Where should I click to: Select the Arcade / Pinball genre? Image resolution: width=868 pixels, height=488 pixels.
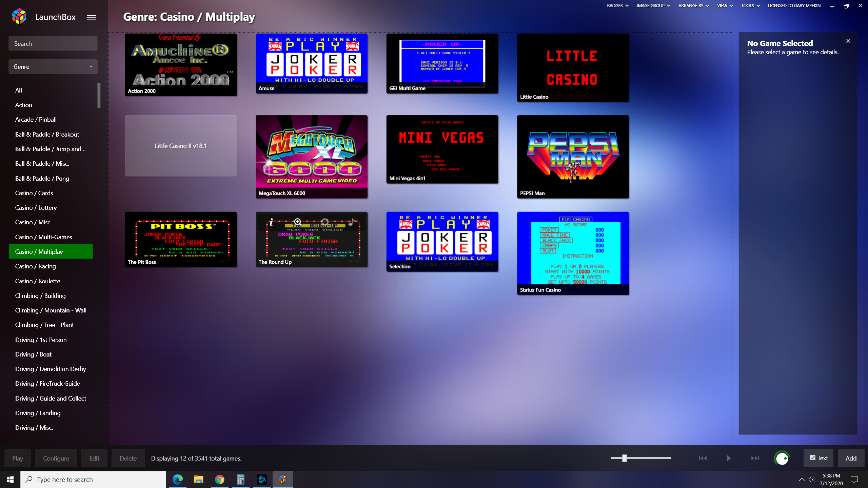pyautogui.click(x=51, y=119)
